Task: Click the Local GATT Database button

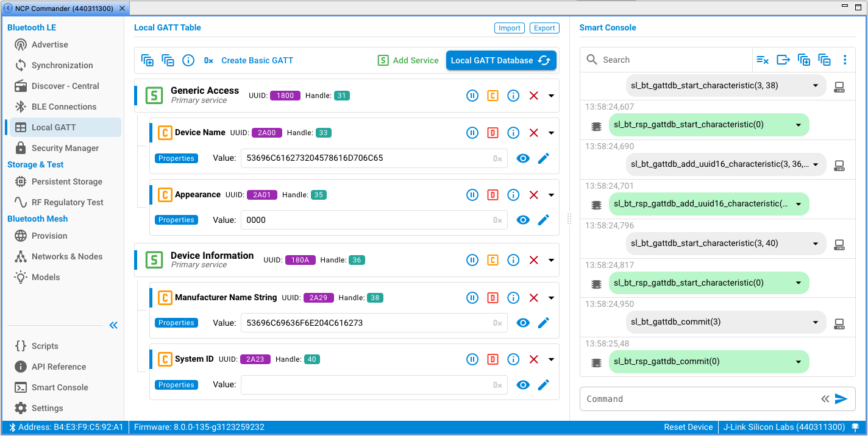Action: 501,60
